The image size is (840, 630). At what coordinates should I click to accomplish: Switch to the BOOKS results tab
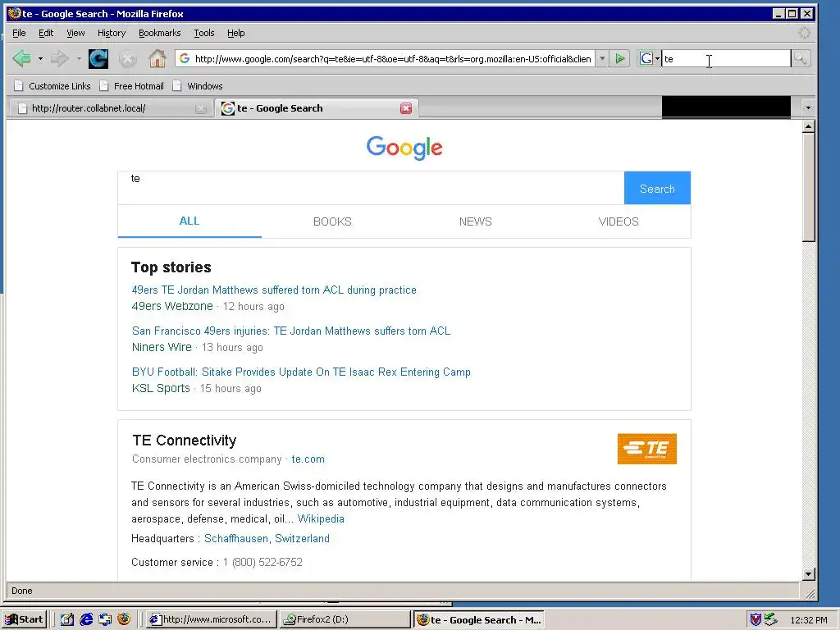tap(333, 221)
